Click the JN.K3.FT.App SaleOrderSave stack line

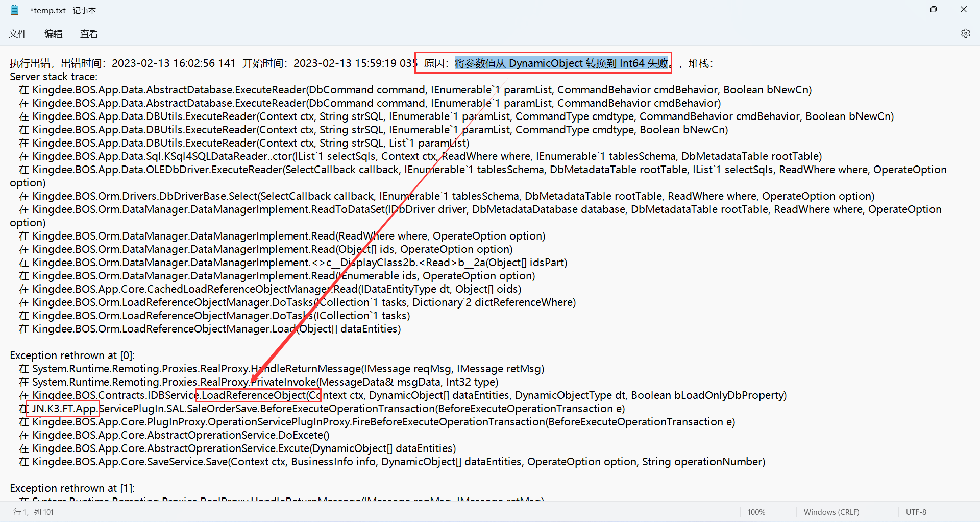point(322,409)
